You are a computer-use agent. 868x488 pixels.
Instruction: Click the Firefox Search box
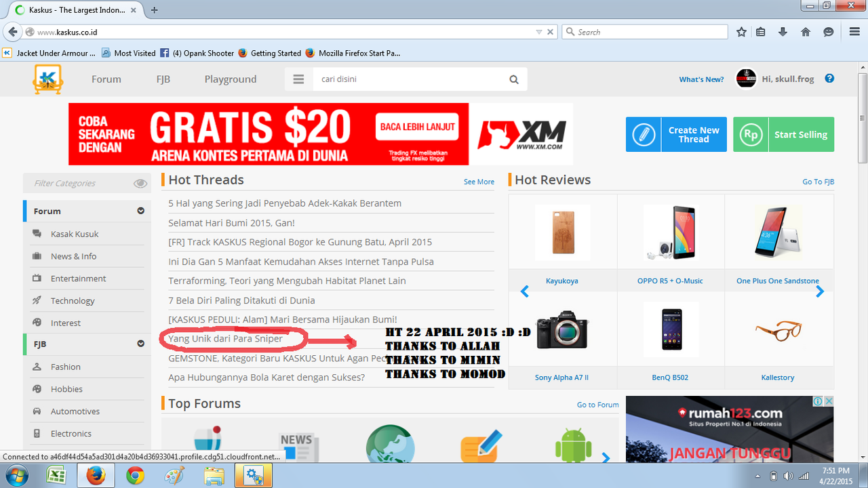(645, 32)
